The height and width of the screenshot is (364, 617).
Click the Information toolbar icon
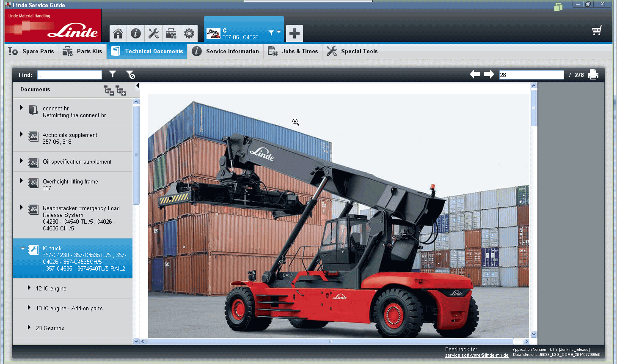(135, 33)
